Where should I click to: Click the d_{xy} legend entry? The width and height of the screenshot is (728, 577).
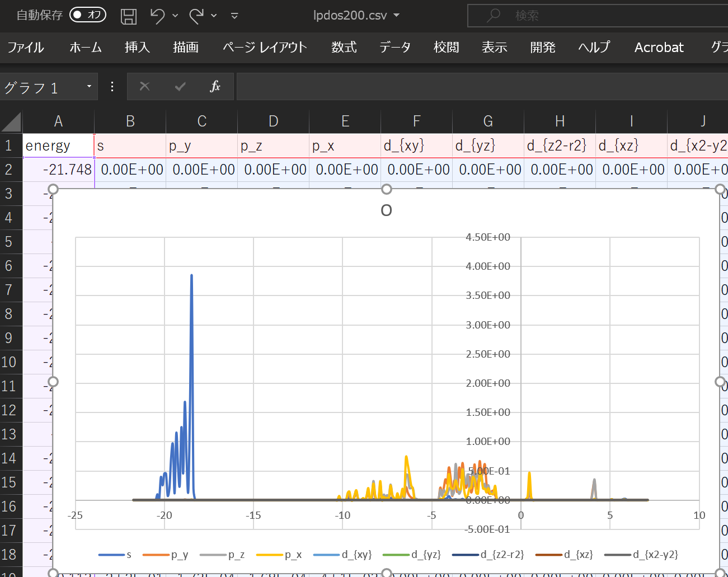tap(342, 555)
